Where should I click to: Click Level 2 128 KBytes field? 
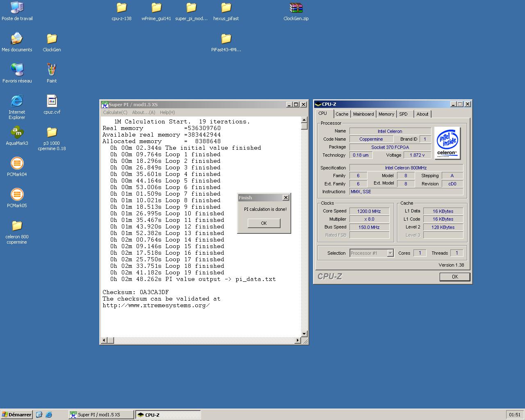443,227
